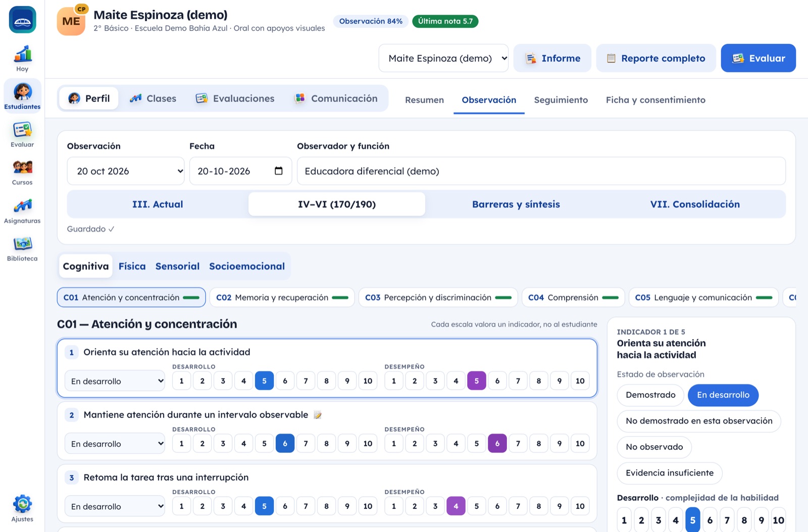The image size is (808, 532).
Task: Click the blue Evaluar button
Action: 758,58
